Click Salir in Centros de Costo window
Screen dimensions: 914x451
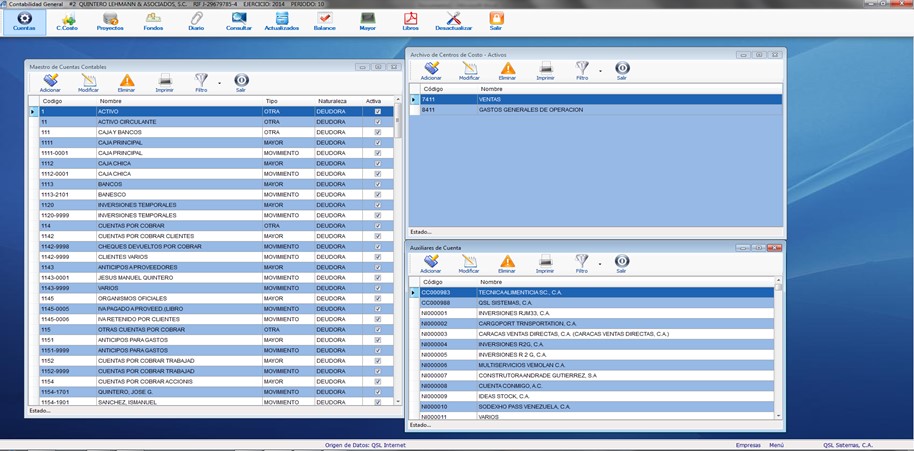[x=622, y=71]
